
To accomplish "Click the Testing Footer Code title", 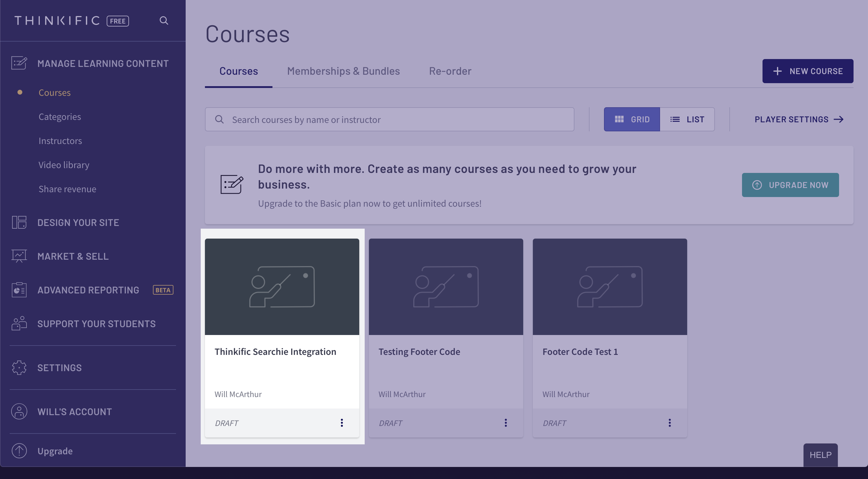I will (419, 351).
